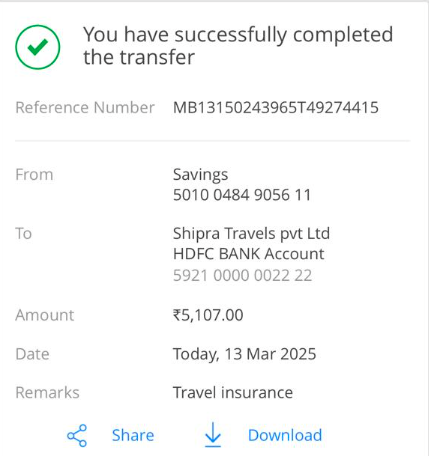429x456 pixels.
Task: Select source account number 5010 0484 9056 11
Action: click(242, 195)
